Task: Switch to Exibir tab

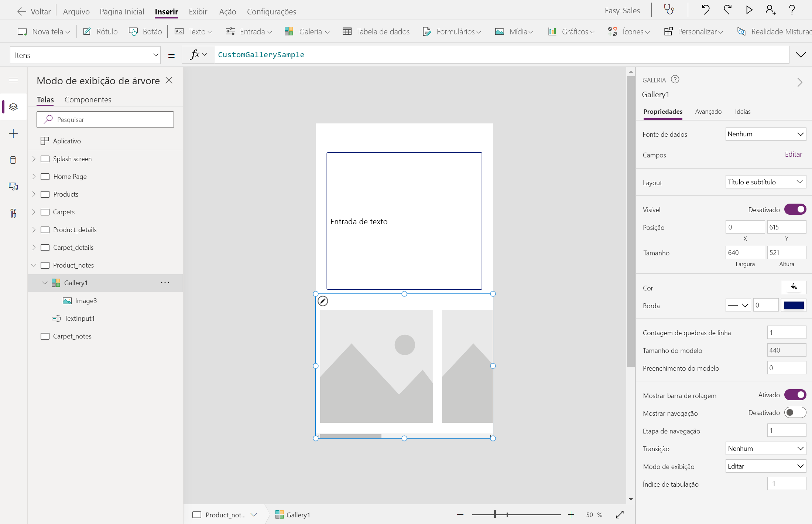Action: [x=198, y=11]
